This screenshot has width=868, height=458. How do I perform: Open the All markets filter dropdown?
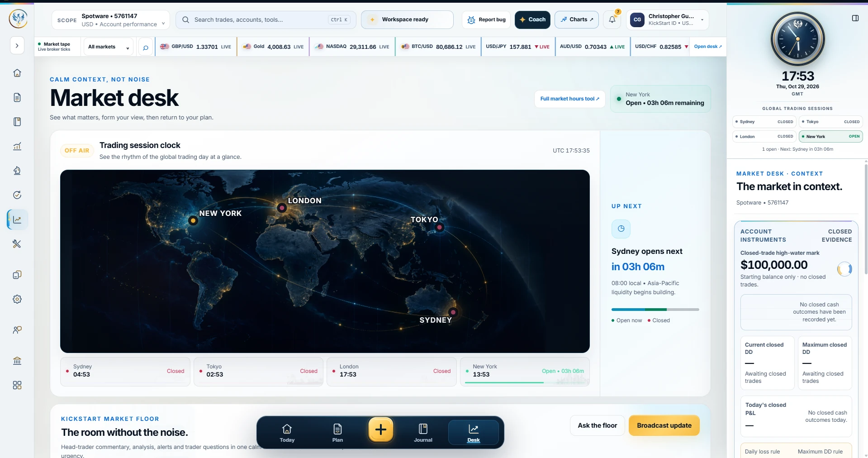[x=109, y=47]
